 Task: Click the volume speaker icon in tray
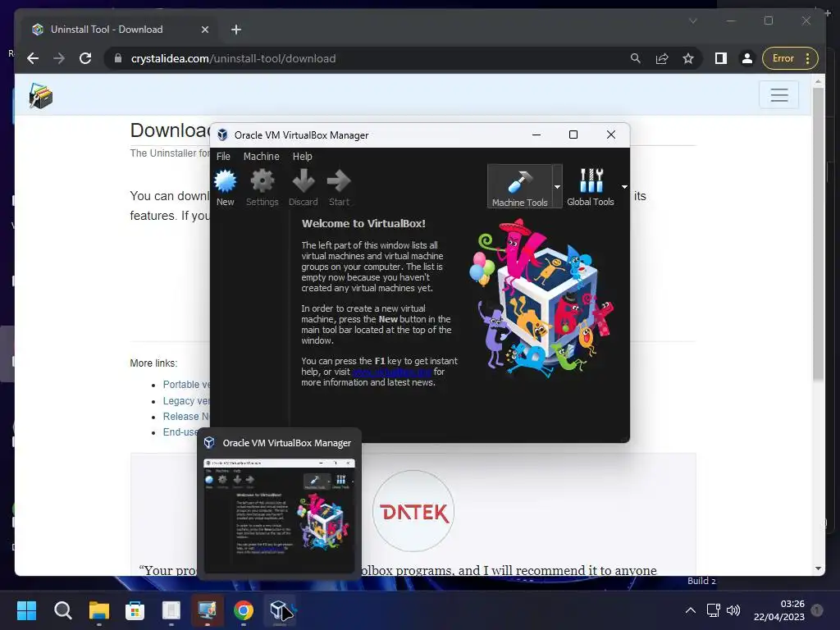coord(733,610)
